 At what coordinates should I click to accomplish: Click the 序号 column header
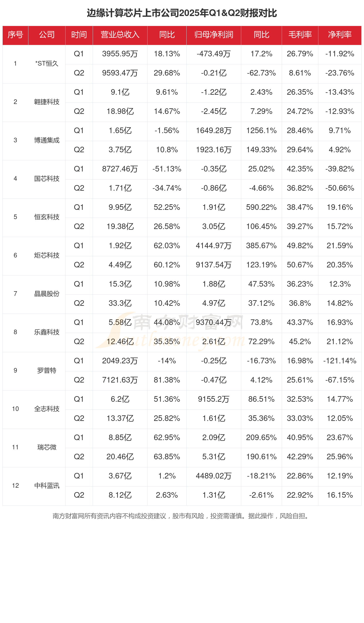tap(15, 35)
